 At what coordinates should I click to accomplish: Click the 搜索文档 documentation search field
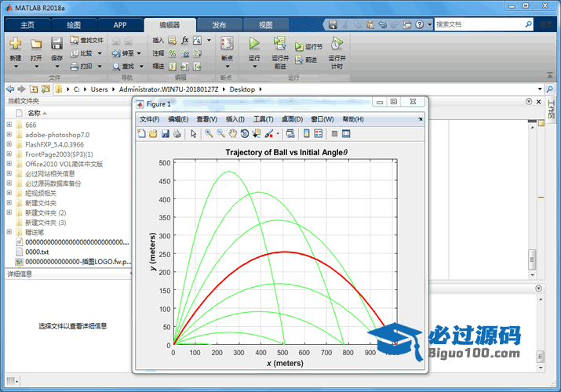(479, 24)
